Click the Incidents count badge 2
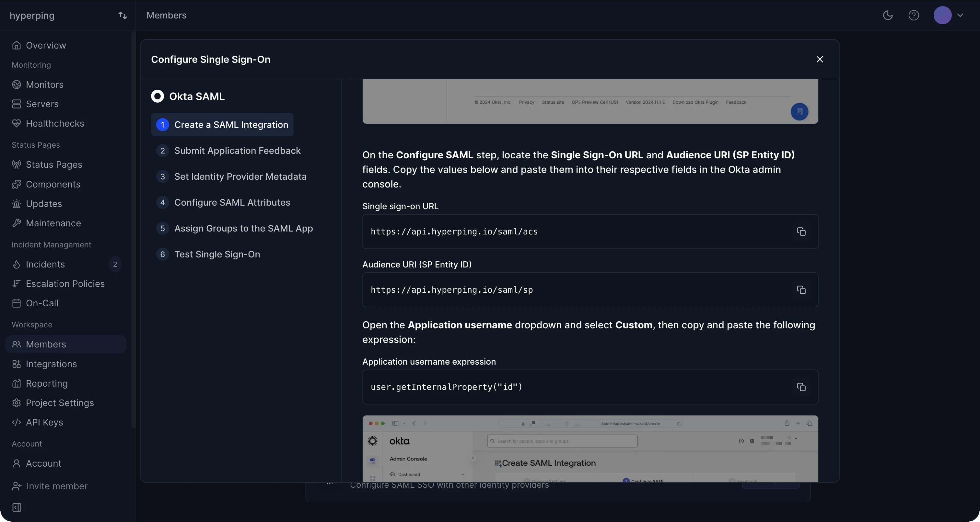The image size is (980, 522). click(x=115, y=264)
